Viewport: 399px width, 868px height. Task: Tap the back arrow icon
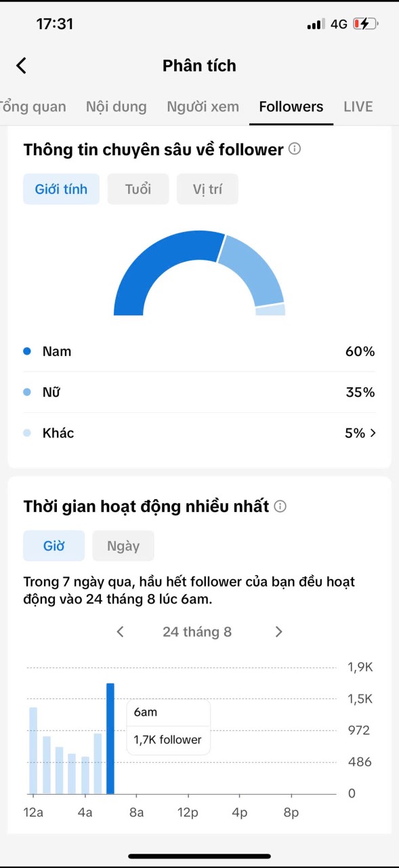coord(21,66)
